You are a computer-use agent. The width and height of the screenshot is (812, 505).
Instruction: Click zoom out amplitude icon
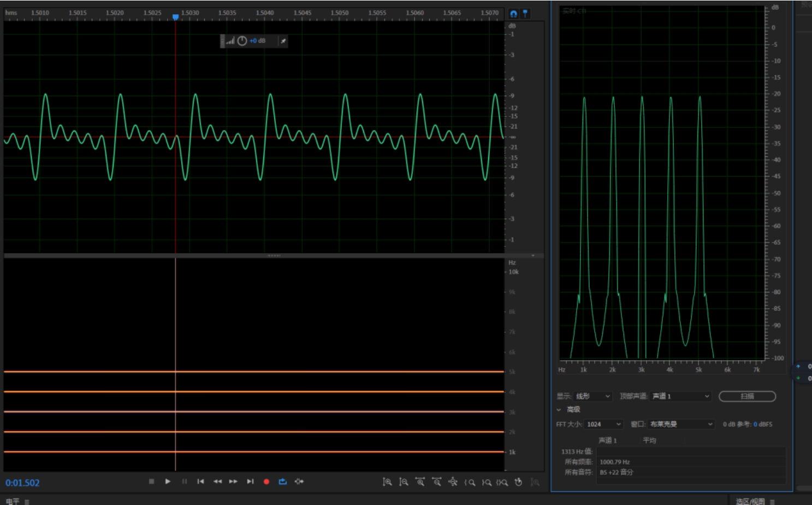coord(404,482)
